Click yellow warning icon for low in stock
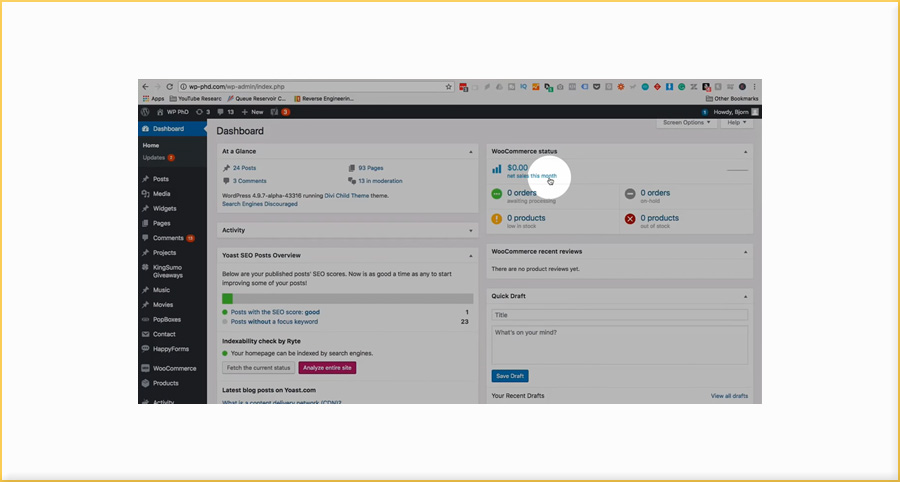 tap(496, 219)
